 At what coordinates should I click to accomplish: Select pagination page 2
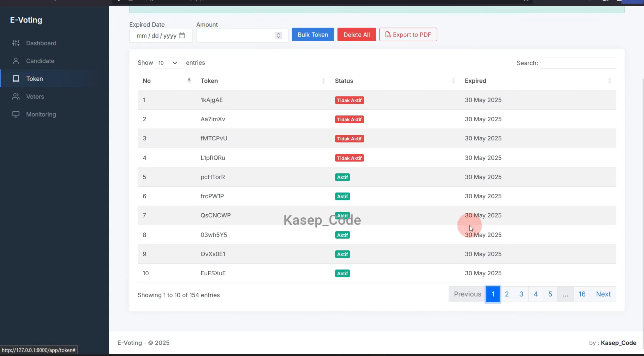(x=507, y=294)
